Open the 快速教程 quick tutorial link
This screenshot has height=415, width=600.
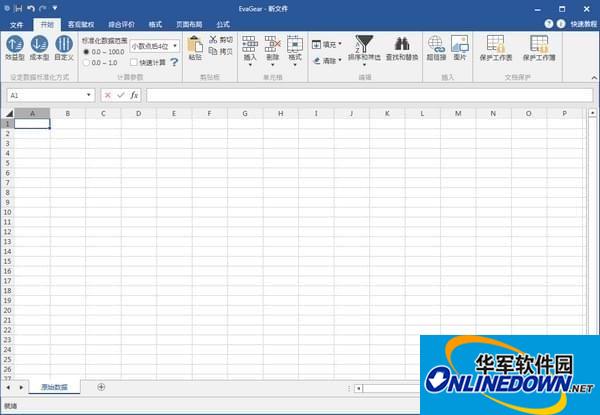click(x=584, y=23)
